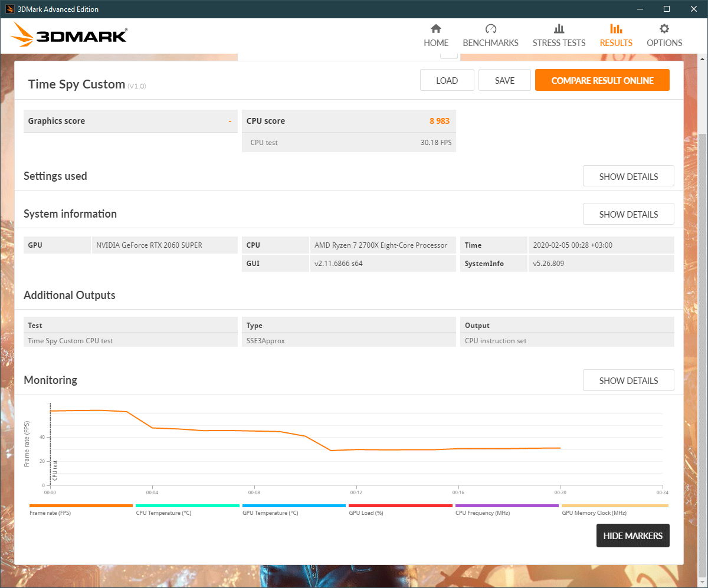Click COMPARE RESULT ONLINE button
708x588 pixels.
point(602,80)
